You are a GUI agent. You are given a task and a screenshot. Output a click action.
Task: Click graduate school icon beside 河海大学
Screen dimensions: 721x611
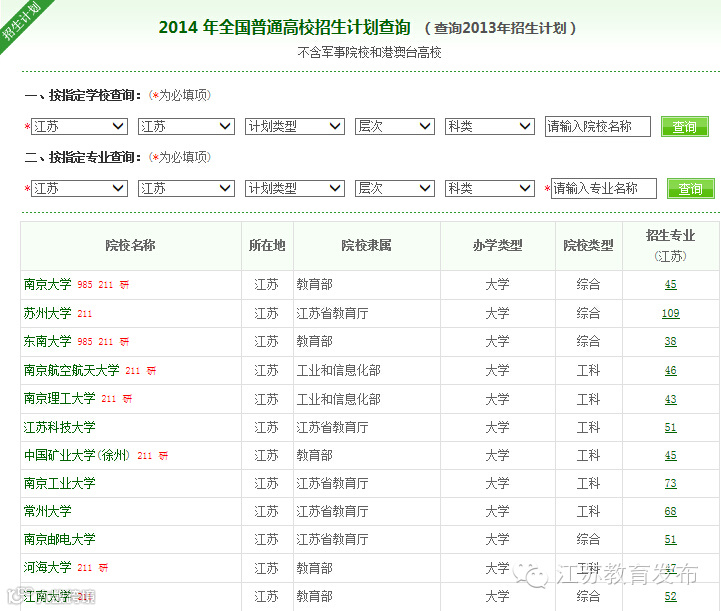point(103,568)
